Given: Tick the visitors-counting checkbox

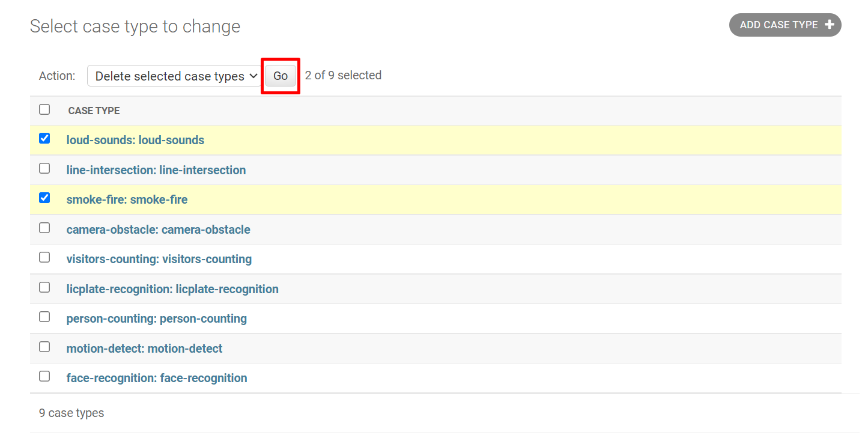Looking at the screenshot, I should [44, 258].
